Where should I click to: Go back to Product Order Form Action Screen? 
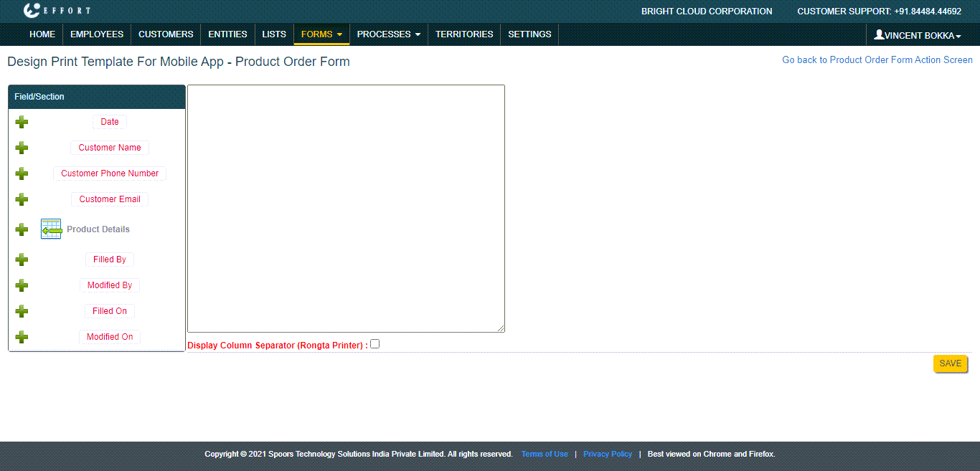pyautogui.click(x=877, y=60)
